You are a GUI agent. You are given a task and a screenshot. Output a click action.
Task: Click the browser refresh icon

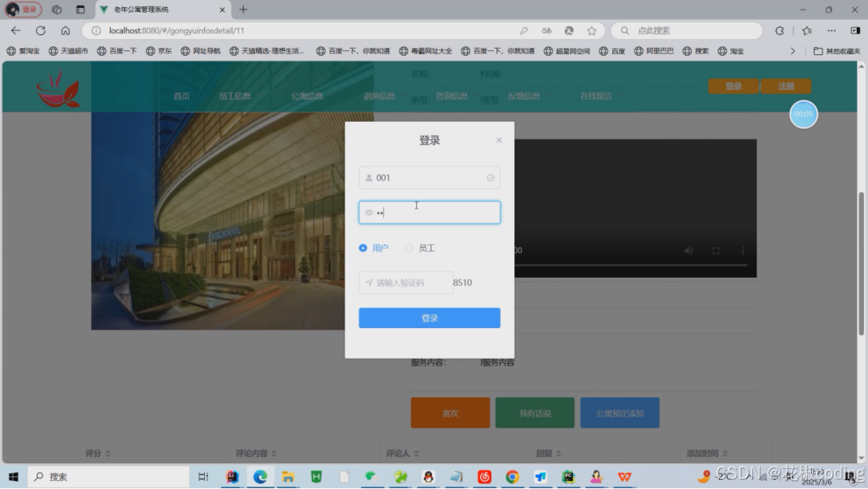coord(40,31)
